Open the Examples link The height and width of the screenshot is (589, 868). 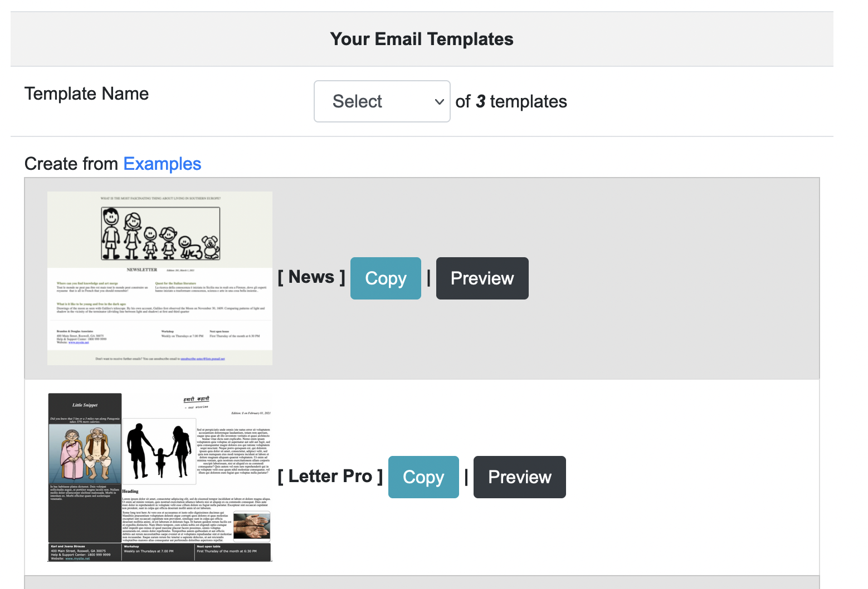[162, 164]
